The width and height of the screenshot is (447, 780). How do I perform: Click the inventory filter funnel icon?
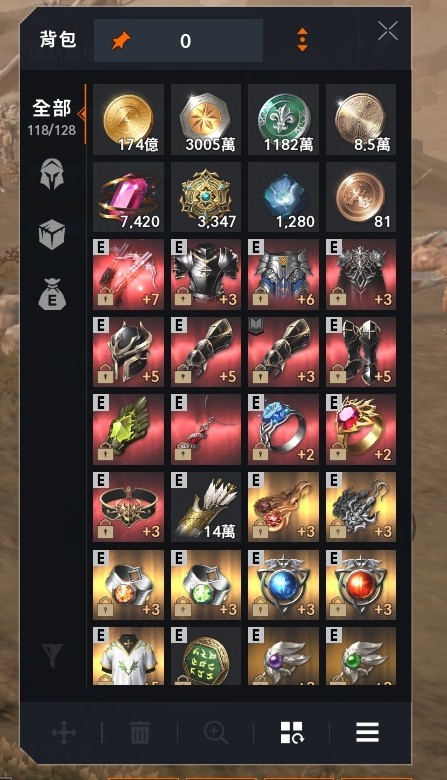coord(52,655)
